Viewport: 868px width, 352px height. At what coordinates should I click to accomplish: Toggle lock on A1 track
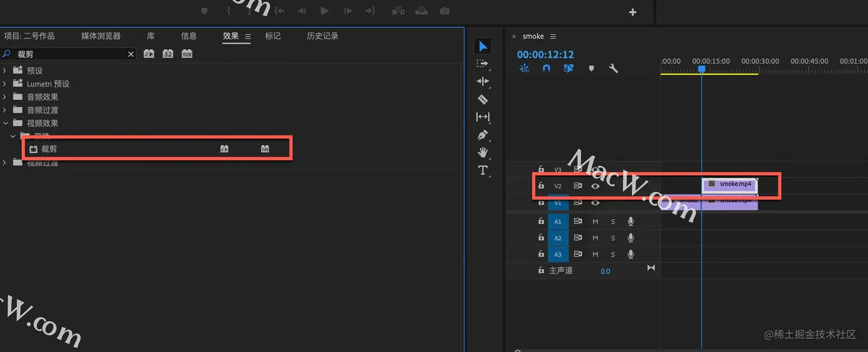pos(541,221)
